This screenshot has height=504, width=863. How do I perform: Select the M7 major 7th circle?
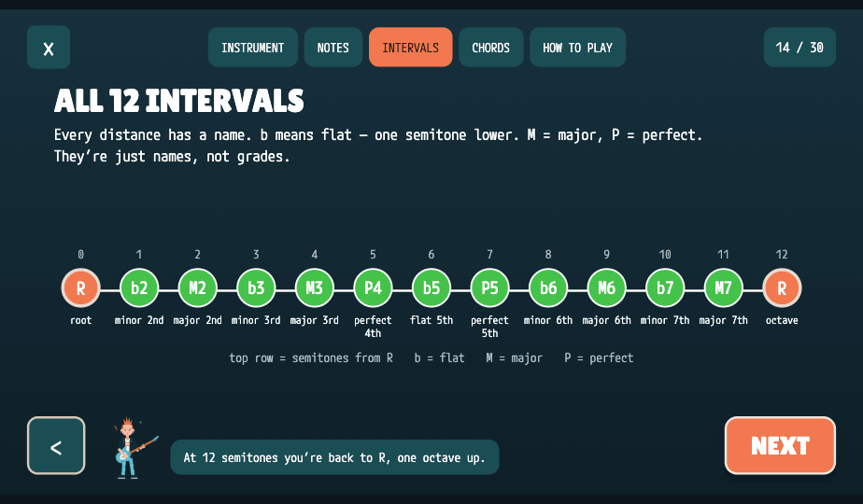pos(723,287)
